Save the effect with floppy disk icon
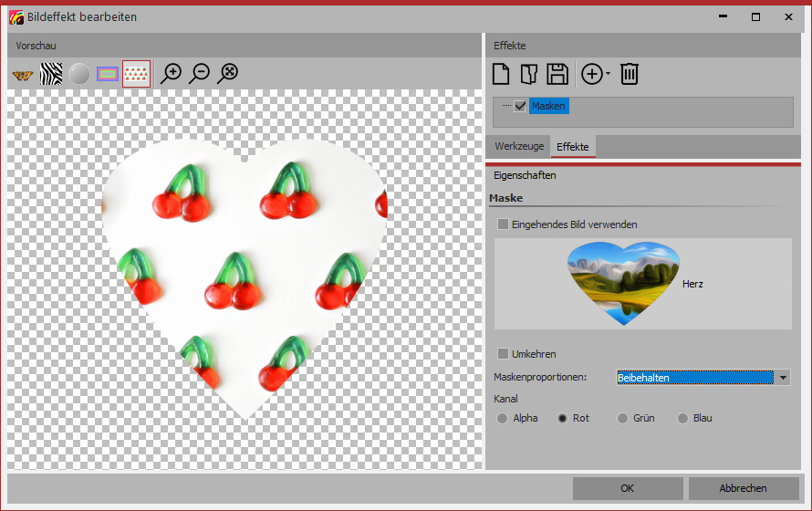812x511 pixels. [557, 74]
